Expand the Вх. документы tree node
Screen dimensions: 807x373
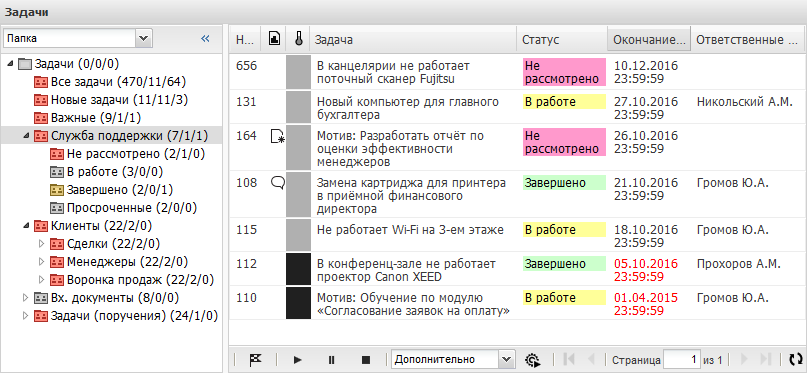click(x=26, y=298)
